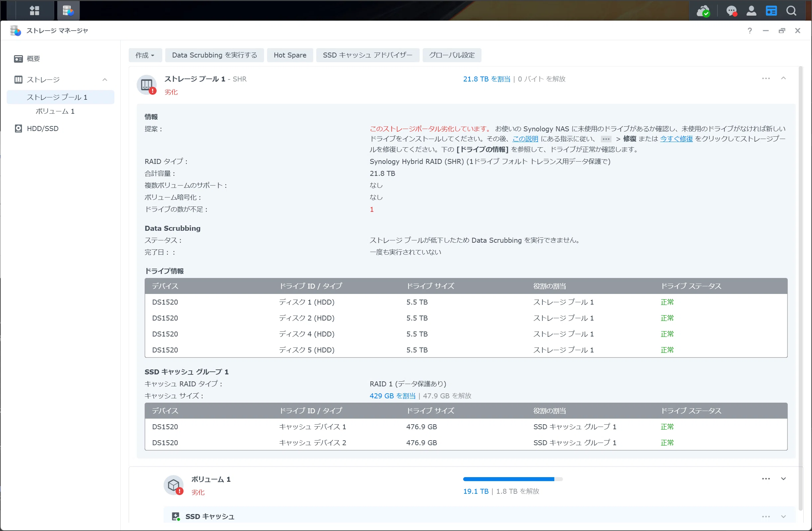Open グローバル設定
The height and width of the screenshot is (531, 812).
452,55
